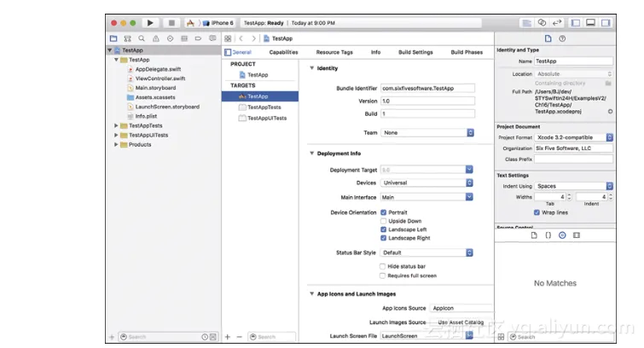
Task: Increment the Tab width stepper
Action: tap(569, 195)
